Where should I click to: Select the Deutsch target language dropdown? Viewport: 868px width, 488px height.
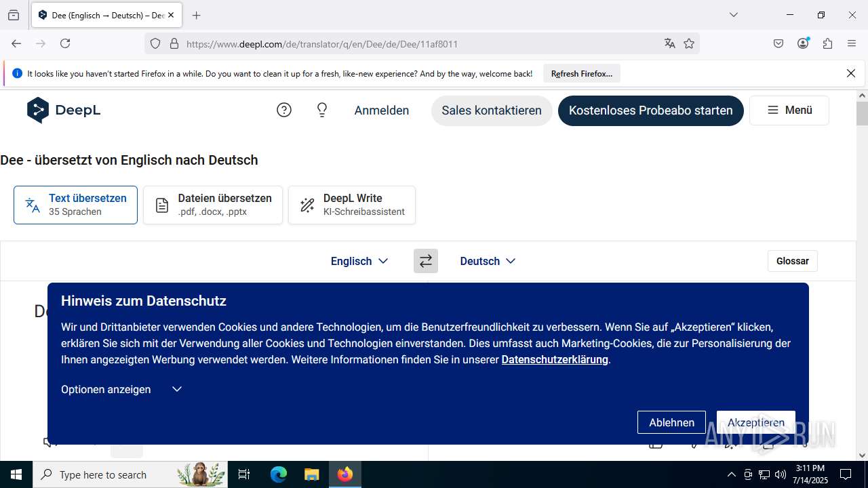[x=488, y=261]
